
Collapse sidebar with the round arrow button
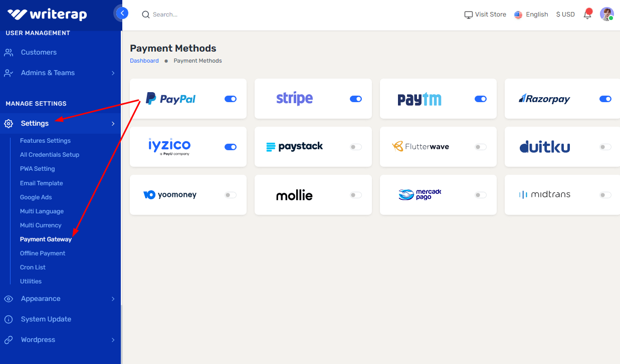(122, 13)
